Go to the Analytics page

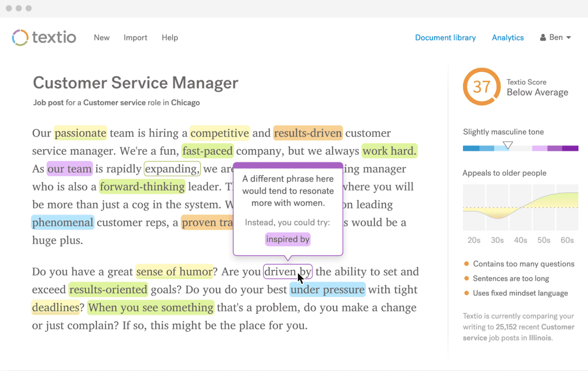(508, 38)
